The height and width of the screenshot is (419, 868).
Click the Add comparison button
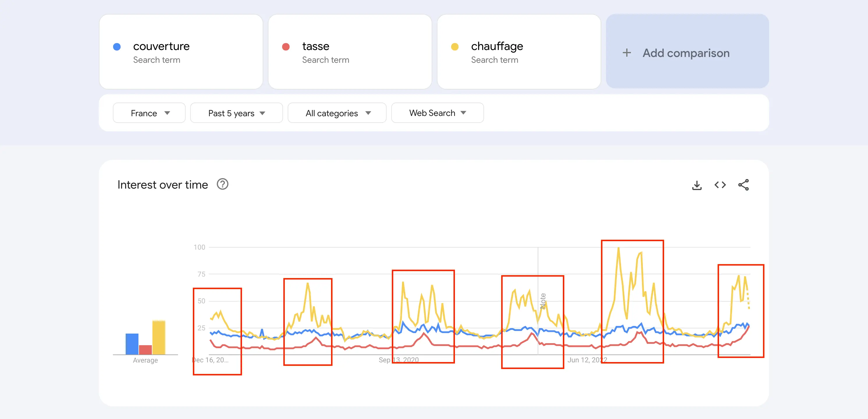pyautogui.click(x=687, y=51)
